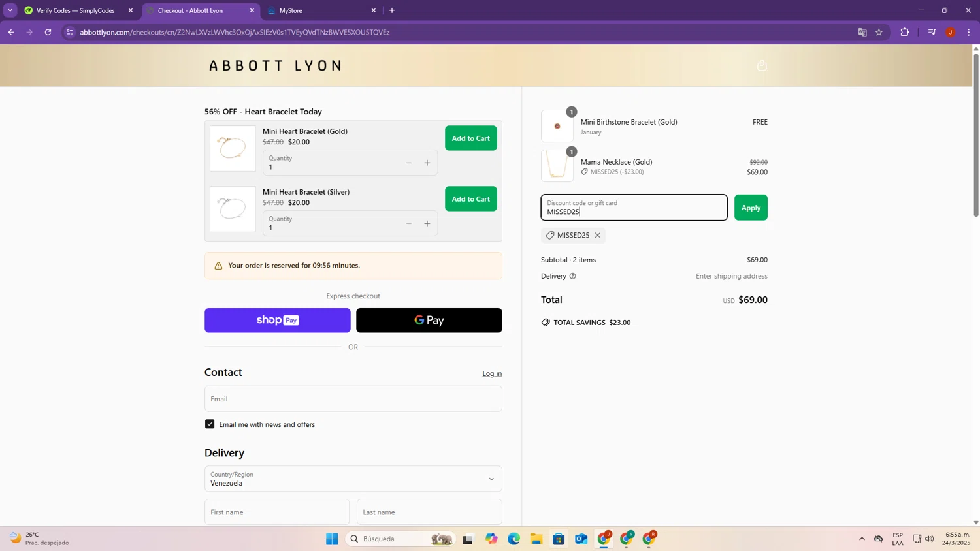Open Chrome three-dot menu

point(969,32)
